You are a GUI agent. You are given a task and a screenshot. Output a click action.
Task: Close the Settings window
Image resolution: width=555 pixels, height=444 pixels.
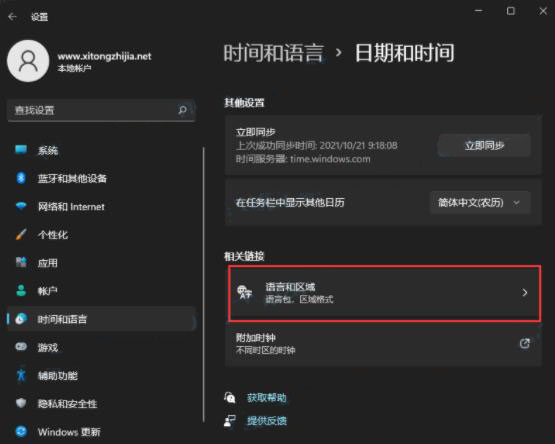[x=543, y=11]
